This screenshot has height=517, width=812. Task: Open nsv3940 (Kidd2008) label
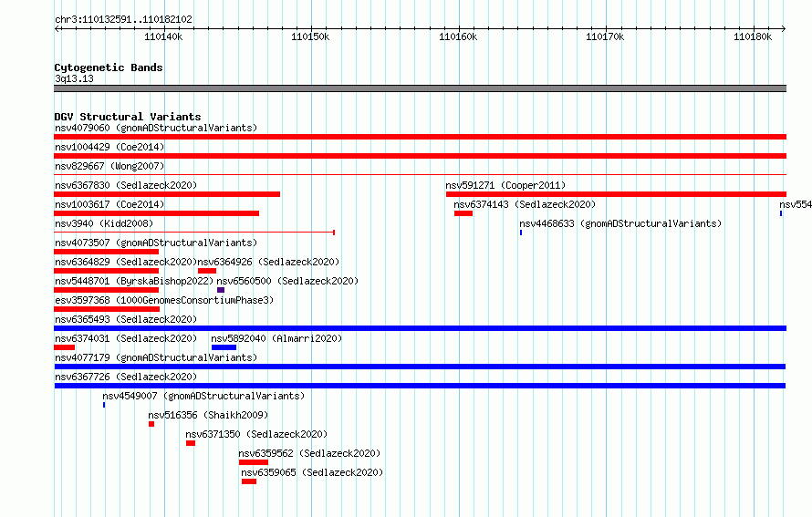tap(104, 223)
